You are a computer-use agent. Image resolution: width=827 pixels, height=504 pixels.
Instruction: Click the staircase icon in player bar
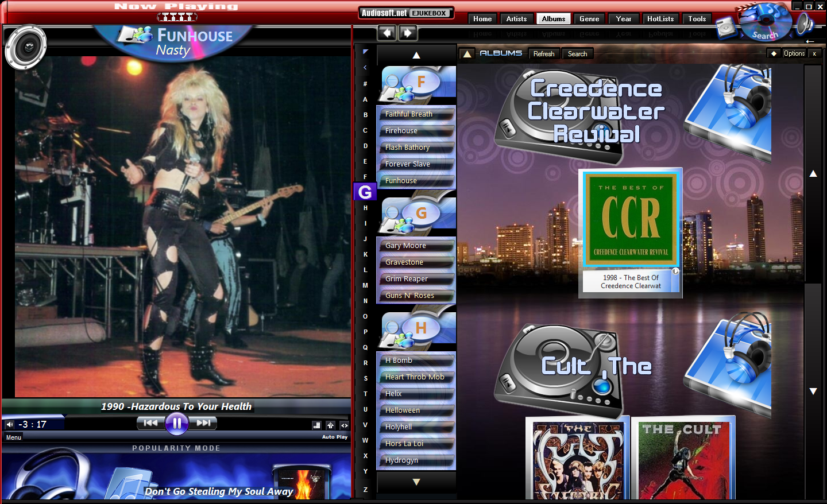pos(316,425)
